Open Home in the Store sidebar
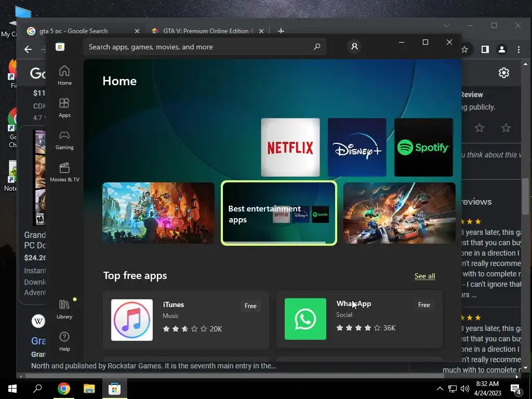Viewport: 532px width, 399px height. point(64,75)
